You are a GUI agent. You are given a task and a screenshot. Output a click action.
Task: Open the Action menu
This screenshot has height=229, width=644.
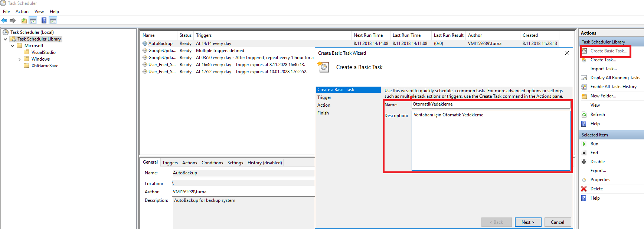[x=22, y=12]
